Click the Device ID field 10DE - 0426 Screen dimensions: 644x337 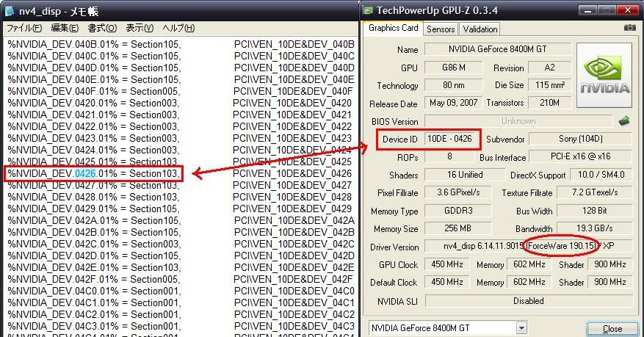point(449,139)
